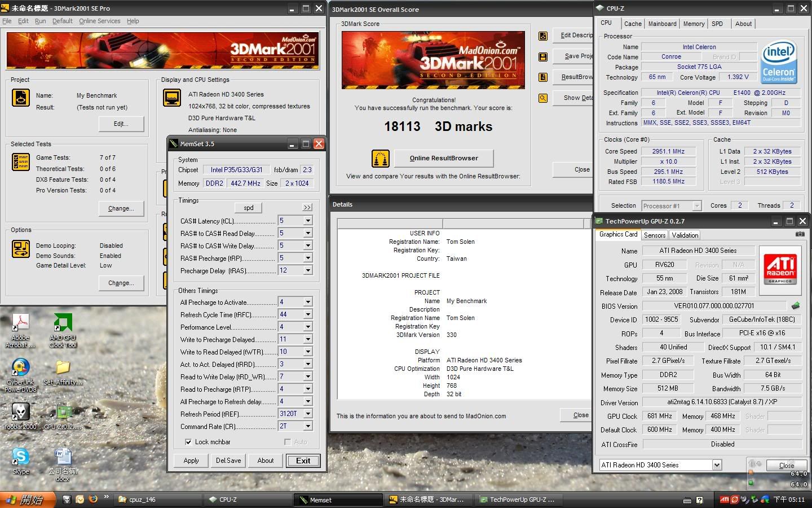Click Change... under Selected Tests
The height and width of the screenshot is (508, 812).
point(121,208)
